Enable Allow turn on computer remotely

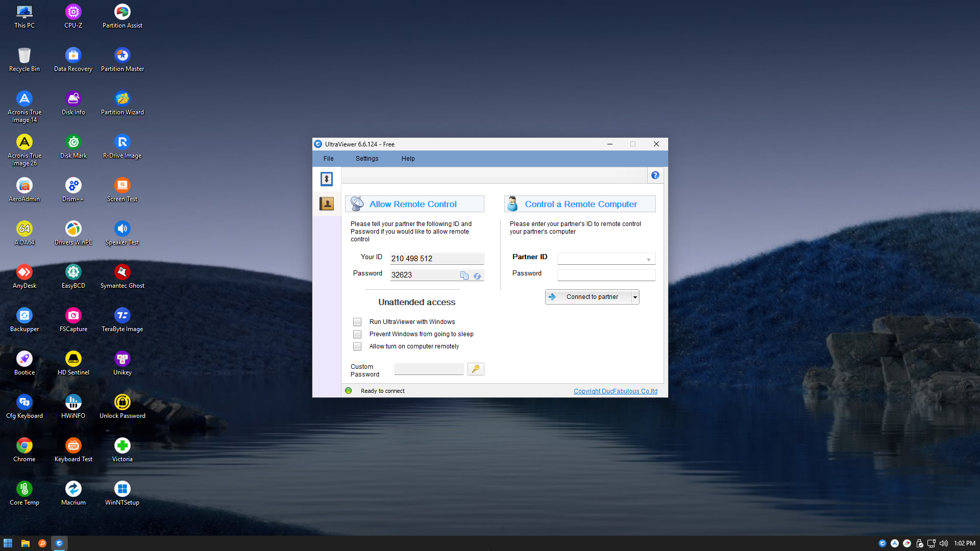click(x=357, y=346)
